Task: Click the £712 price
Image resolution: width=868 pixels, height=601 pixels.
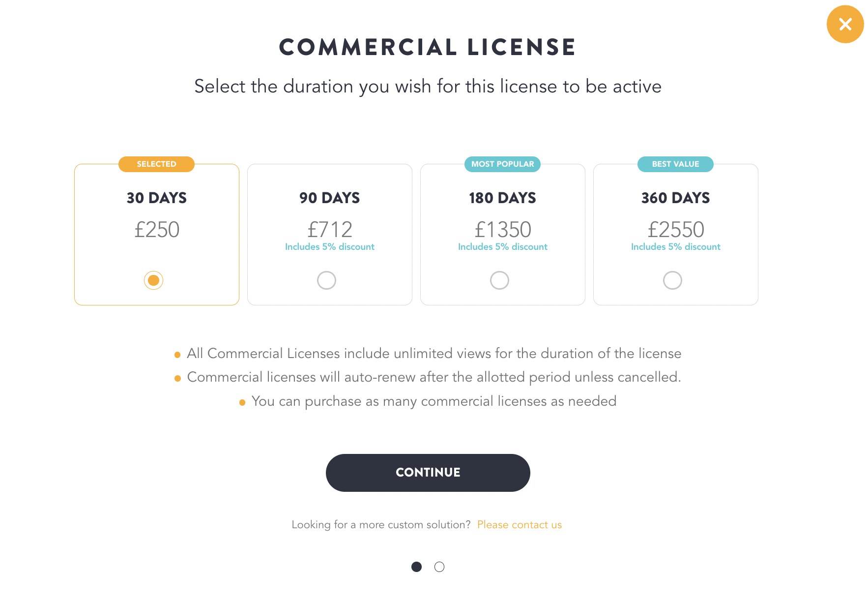Action: [330, 230]
